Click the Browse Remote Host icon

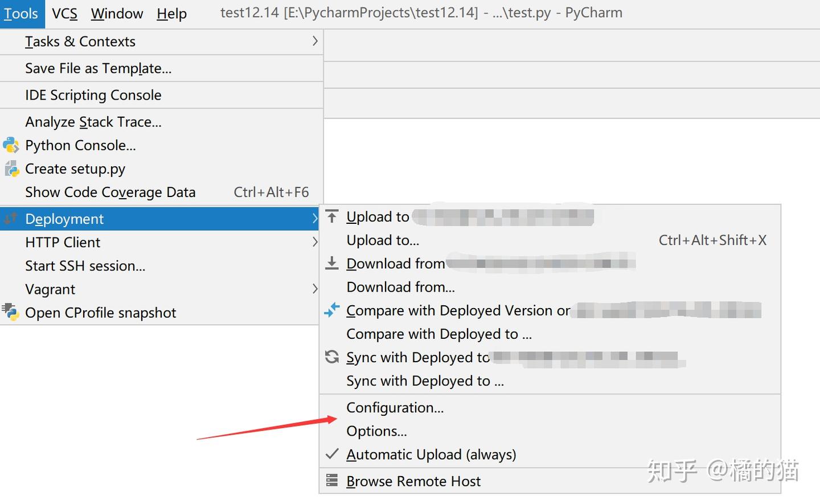pos(332,481)
